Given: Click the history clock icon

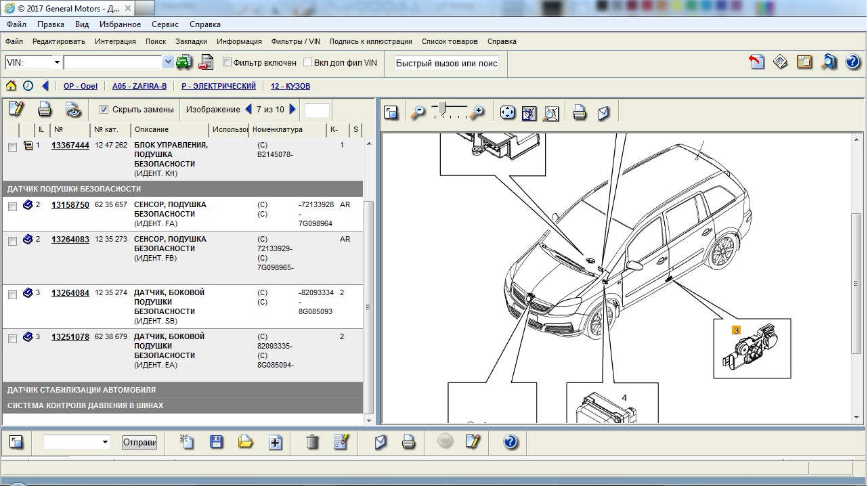Looking at the screenshot, I should (28, 86).
